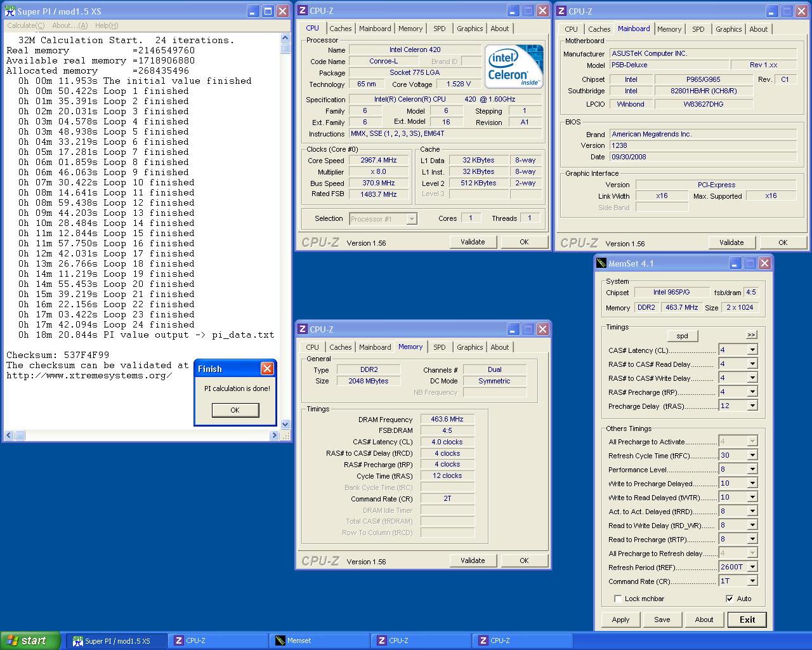Viewport: 812px width, 650px height.
Task: Open the Help menu in Super PI
Action: 107,25
